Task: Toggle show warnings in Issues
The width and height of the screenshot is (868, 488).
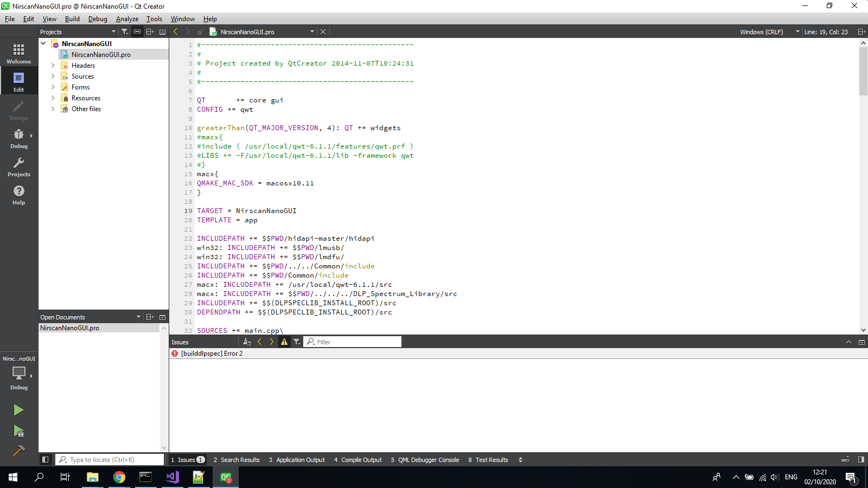Action: (x=284, y=342)
